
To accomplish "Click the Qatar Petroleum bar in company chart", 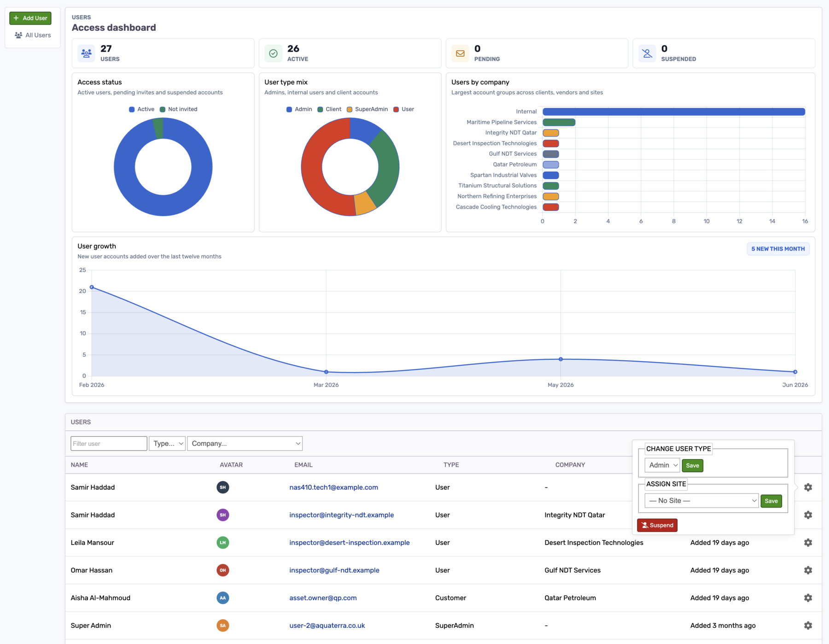I will pyautogui.click(x=550, y=164).
